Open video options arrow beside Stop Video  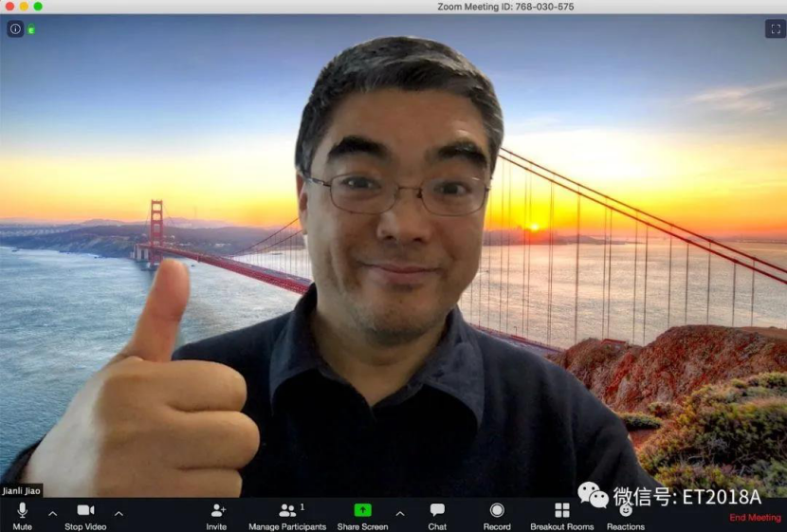pyautogui.click(x=119, y=514)
